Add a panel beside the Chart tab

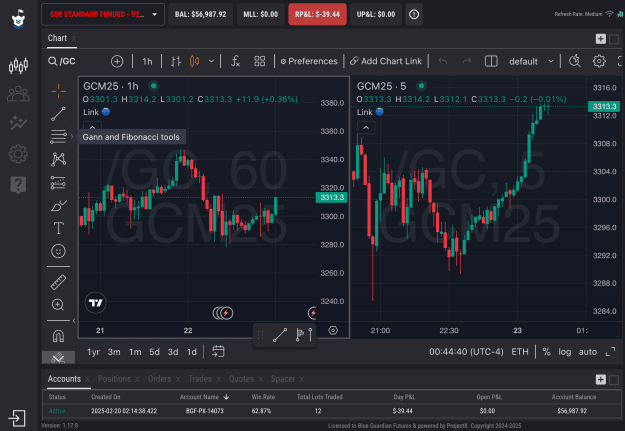601,39
